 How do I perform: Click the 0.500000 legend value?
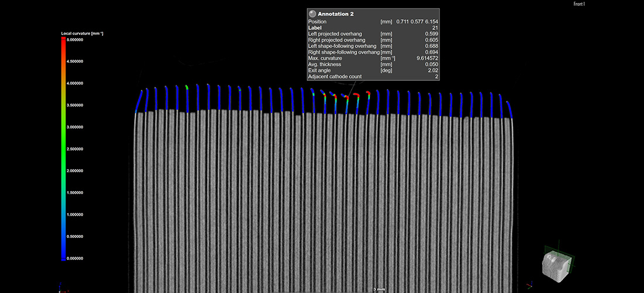[x=75, y=237]
